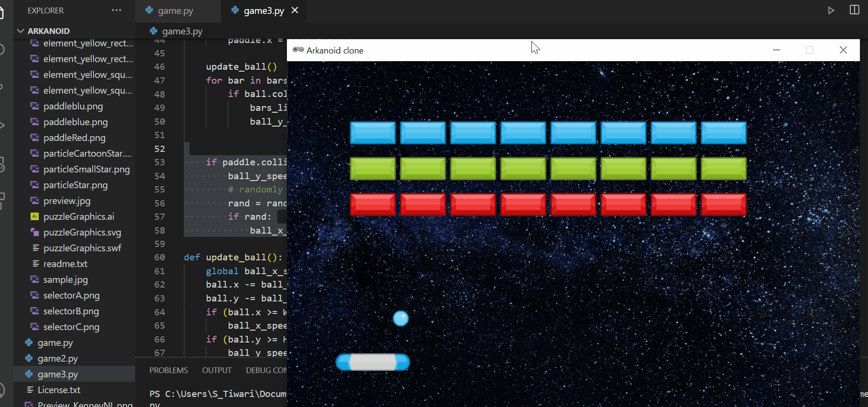Select game3.py in Explorer tree
This screenshot has height=407, width=868.
[x=58, y=374]
